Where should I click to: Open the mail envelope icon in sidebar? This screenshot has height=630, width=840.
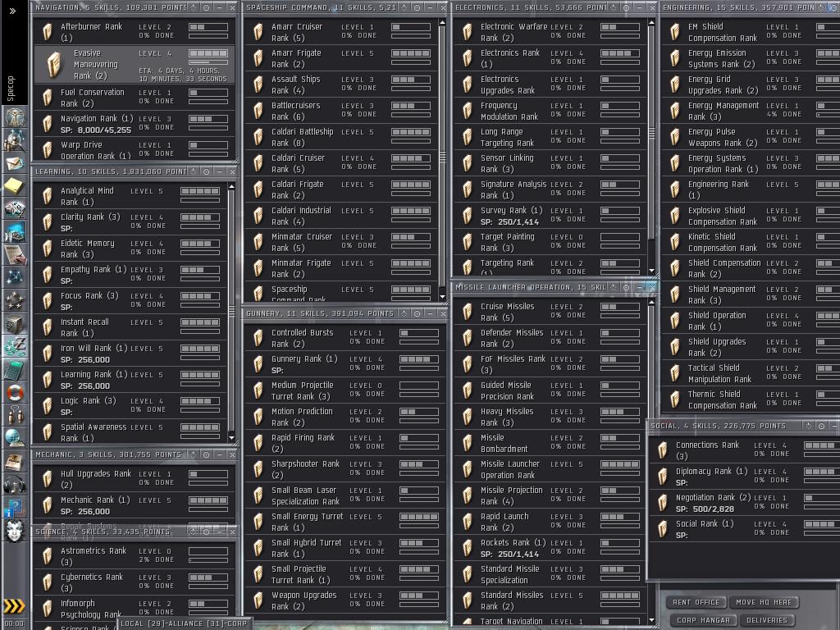(15, 163)
